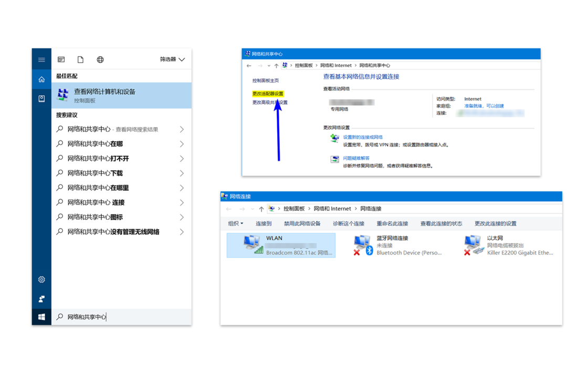Click the up-arrow navigation icon in Network Connections
The height and width of the screenshot is (368, 588).
click(x=260, y=208)
